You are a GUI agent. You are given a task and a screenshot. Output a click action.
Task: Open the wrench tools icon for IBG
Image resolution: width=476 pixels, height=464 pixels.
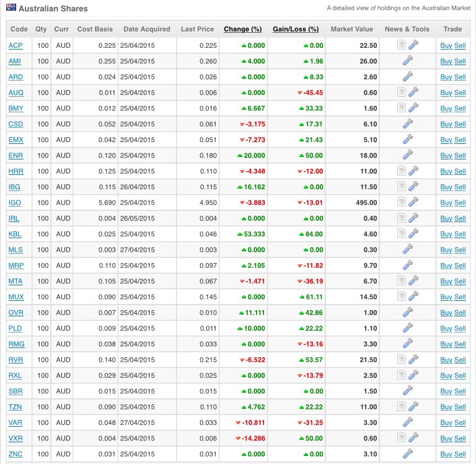(x=413, y=187)
